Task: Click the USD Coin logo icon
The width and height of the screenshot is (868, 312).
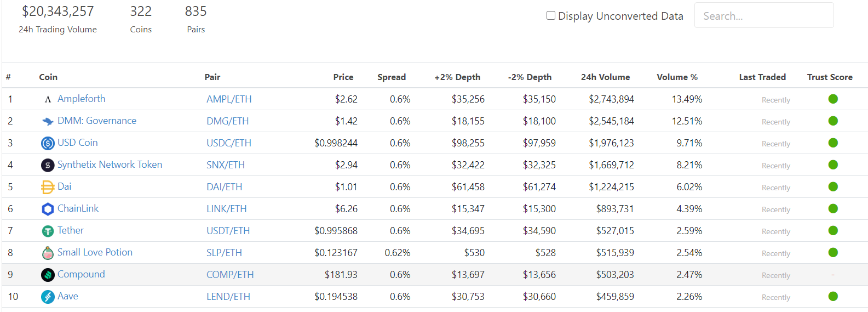Action: [x=48, y=143]
